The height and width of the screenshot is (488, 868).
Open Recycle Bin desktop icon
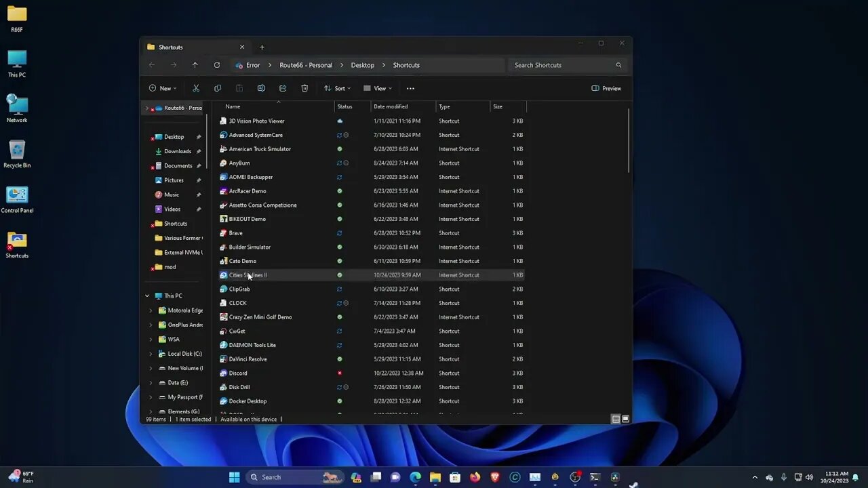point(17,155)
